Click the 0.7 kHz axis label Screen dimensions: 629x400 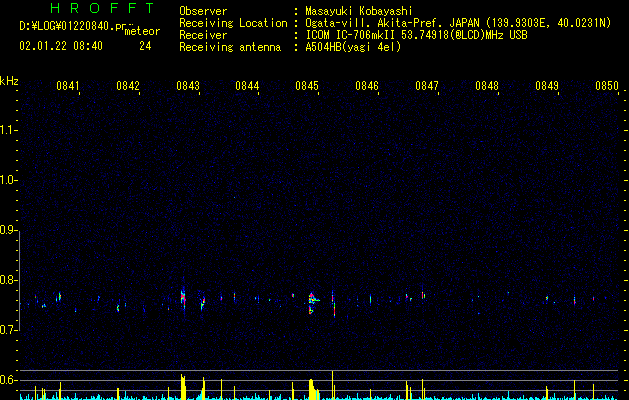pyautogui.click(x=9, y=330)
